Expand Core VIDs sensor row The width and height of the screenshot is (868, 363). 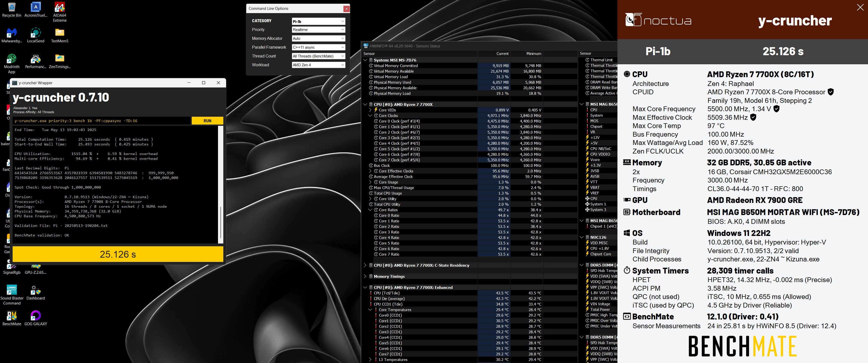[x=370, y=110]
